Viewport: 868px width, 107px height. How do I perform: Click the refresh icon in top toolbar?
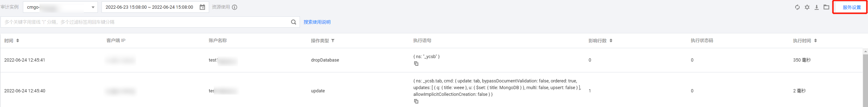pos(797,7)
